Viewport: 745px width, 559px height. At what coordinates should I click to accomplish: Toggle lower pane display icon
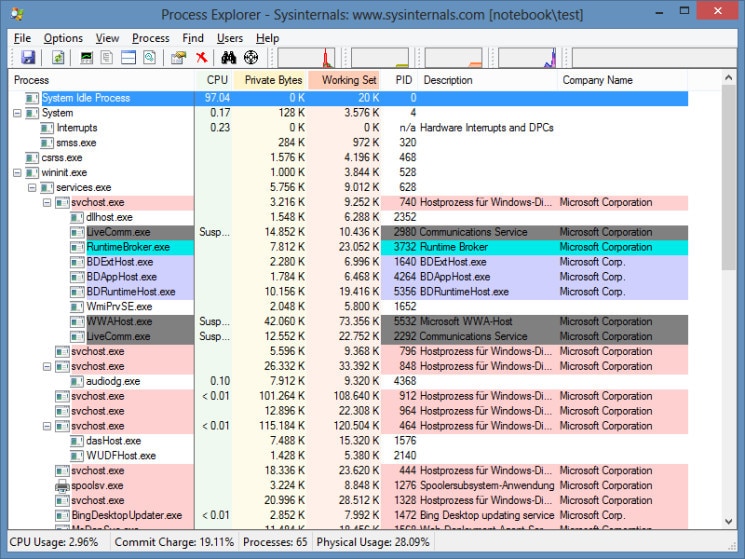point(128,57)
